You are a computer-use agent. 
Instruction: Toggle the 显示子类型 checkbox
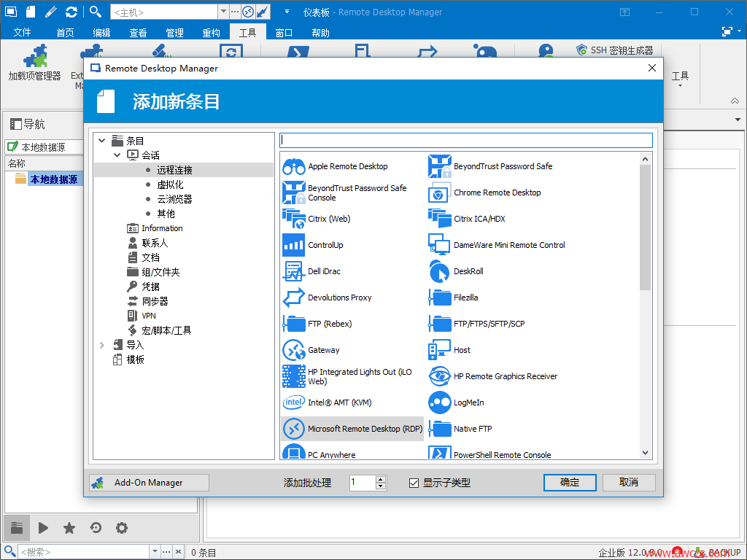click(414, 483)
